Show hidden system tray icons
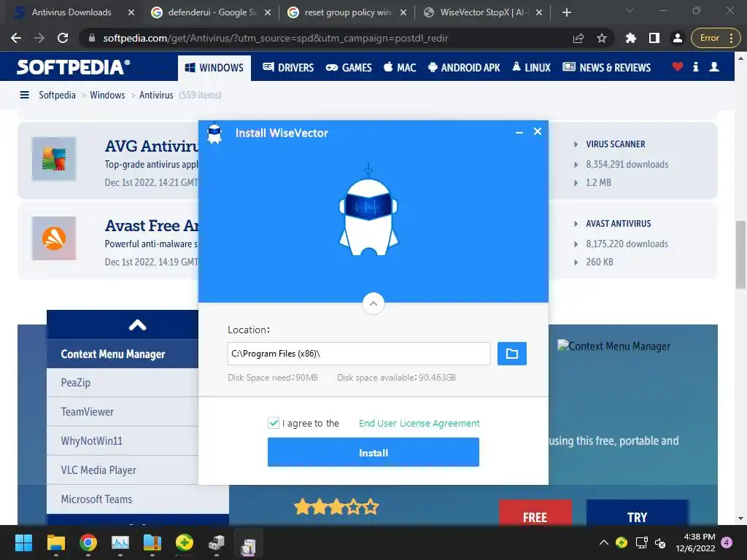The height and width of the screenshot is (560, 747). [603, 542]
